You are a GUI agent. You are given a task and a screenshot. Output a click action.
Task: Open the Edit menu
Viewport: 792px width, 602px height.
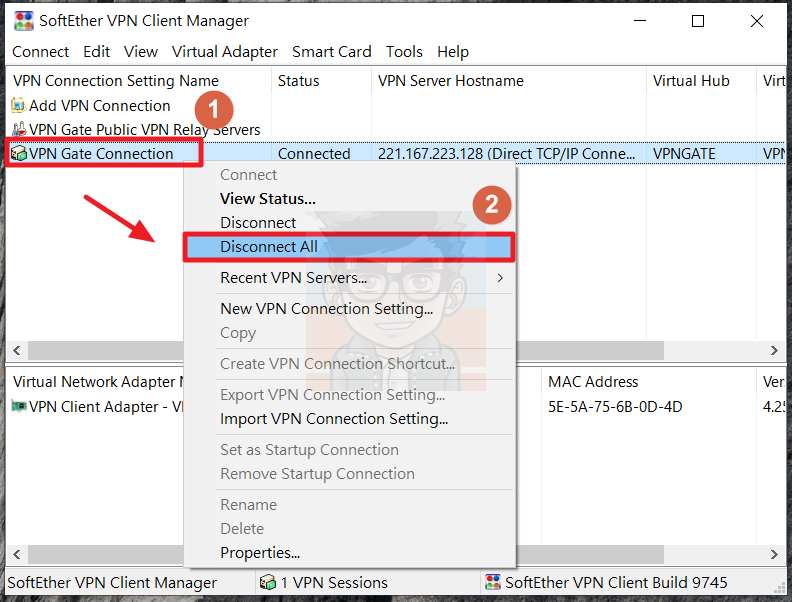[96, 52]
